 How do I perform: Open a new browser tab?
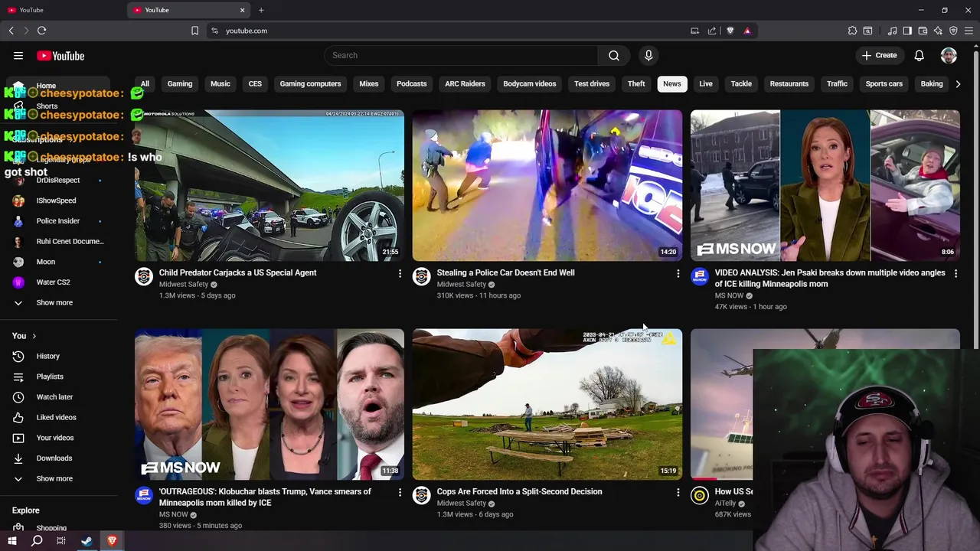click(x=261, y=10)
